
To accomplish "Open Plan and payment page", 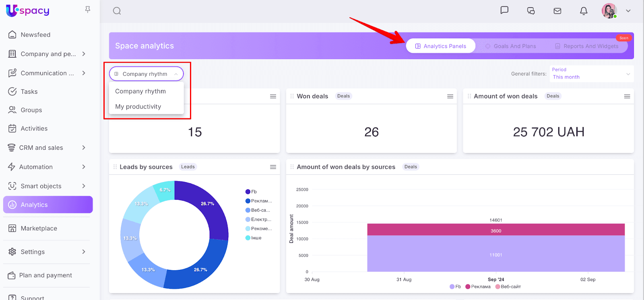I will coord(45,275).
